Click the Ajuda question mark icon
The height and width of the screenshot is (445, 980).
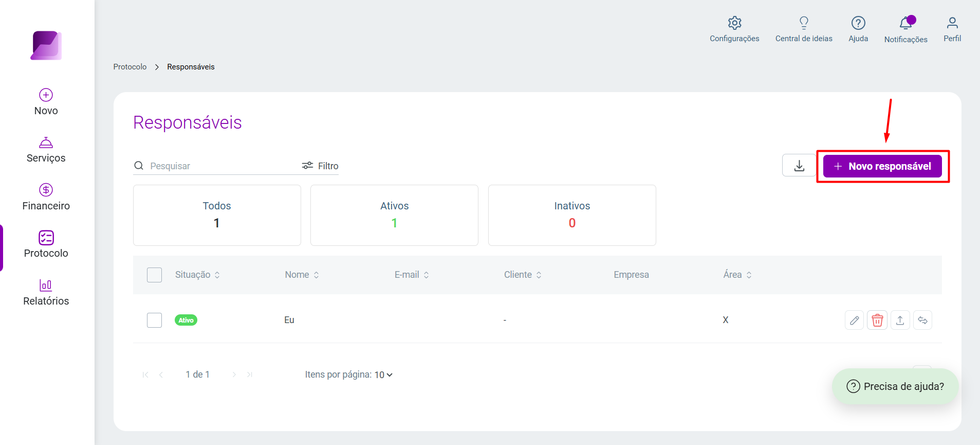pyautogui.click(x=858, y=23)
